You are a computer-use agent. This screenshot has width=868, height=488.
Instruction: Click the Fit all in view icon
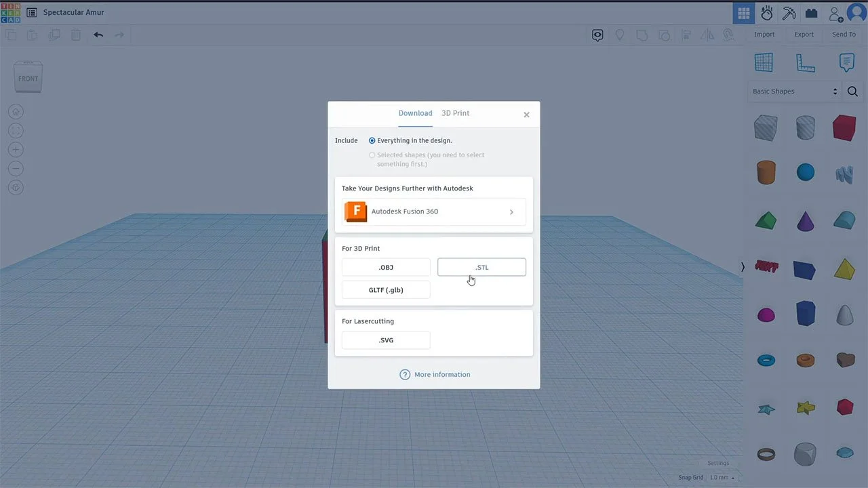(16, 130)
